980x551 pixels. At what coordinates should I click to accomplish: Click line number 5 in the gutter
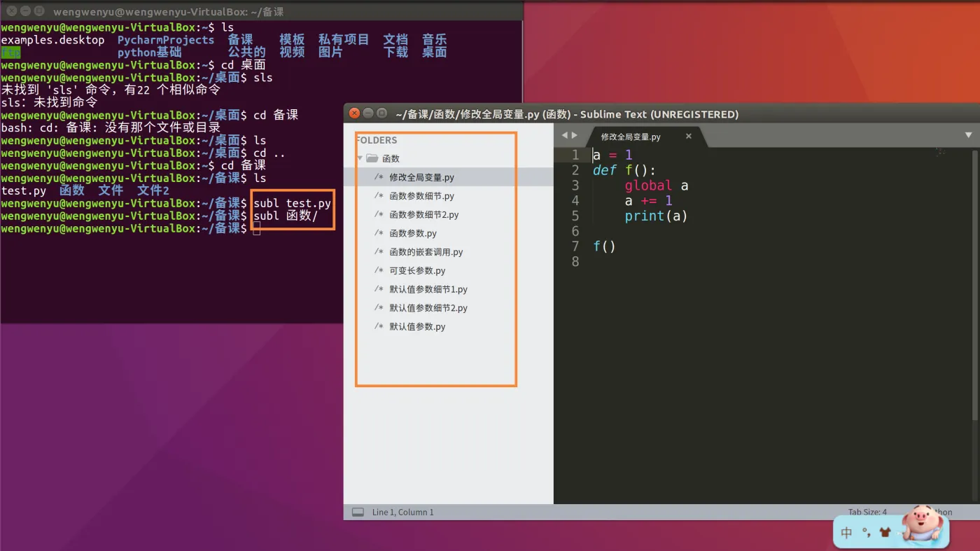point(575,216)
